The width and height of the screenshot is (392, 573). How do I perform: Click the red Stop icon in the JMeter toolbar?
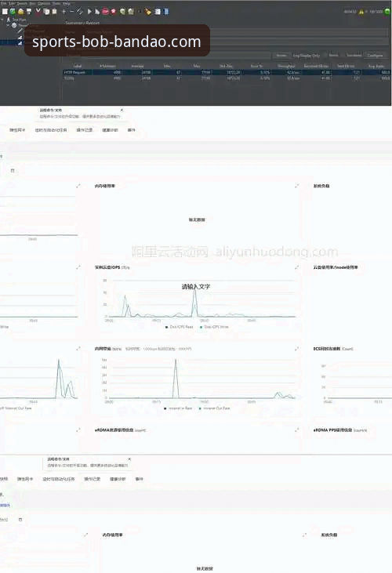[x=105, y=12]
